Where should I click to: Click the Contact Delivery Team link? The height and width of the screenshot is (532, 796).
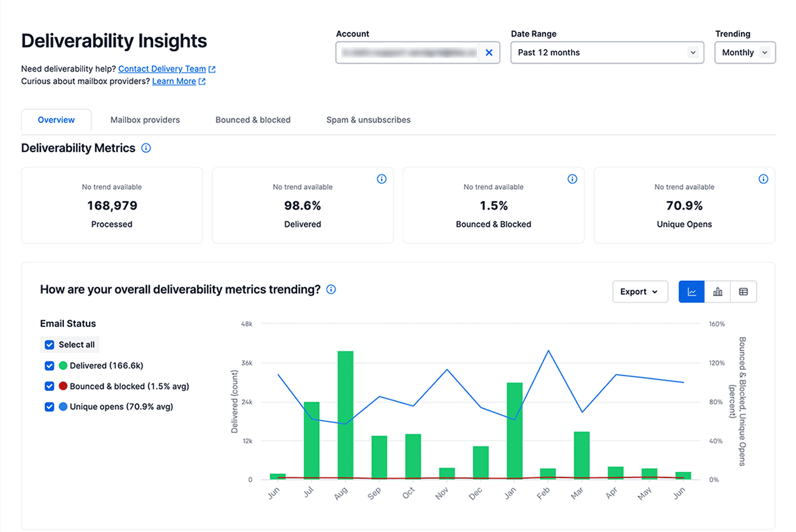162,69
